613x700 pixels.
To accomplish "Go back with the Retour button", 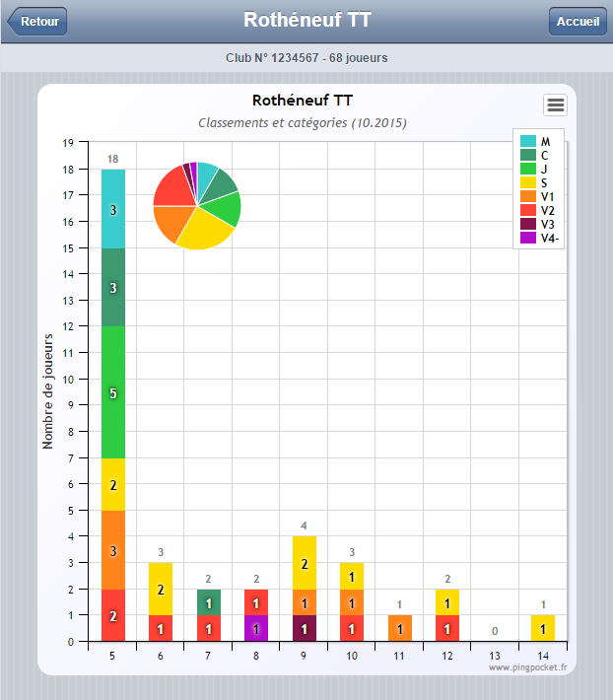I will [x=37, y=21].
